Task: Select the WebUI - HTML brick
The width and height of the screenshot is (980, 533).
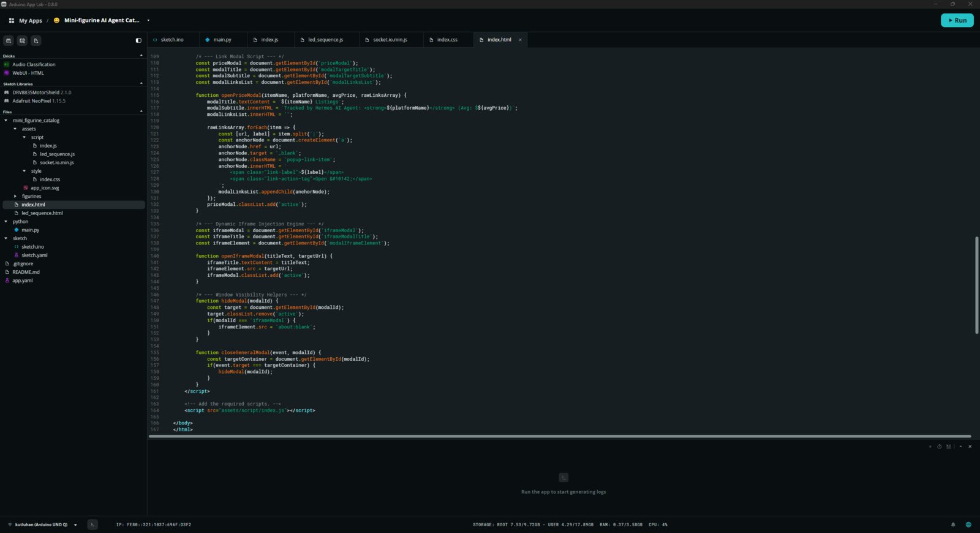Action: [x=28, y=73]
